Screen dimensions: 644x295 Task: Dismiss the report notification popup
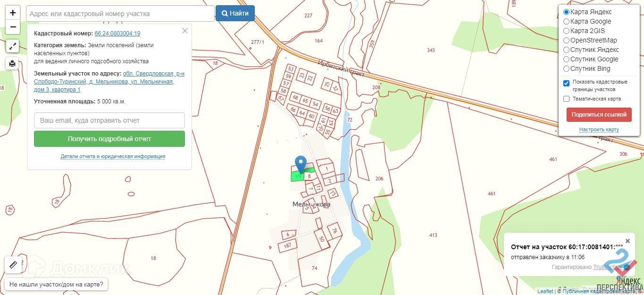click(627, 241)
